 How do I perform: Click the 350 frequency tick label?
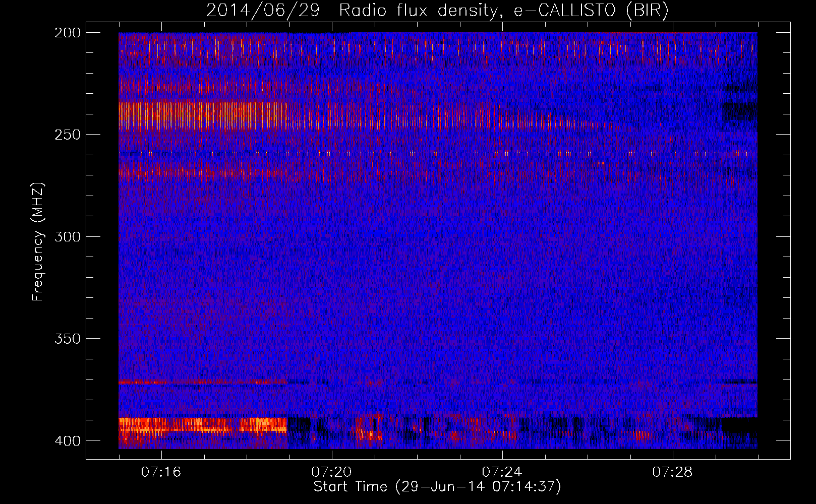(x=67, y=339)
